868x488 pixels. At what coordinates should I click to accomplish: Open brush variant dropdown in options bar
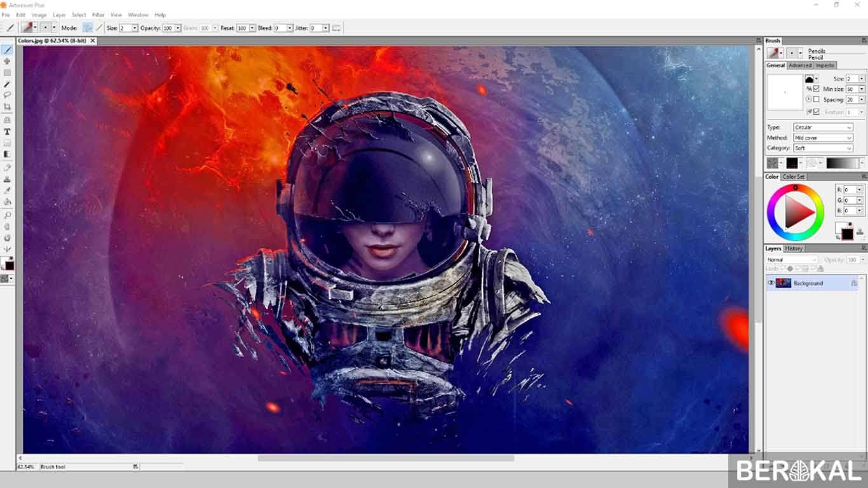[48, 28]
